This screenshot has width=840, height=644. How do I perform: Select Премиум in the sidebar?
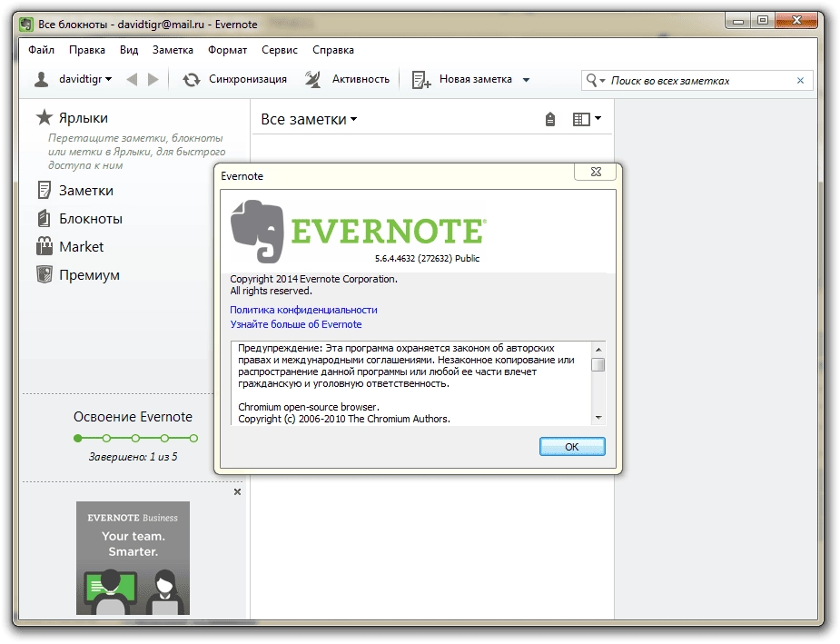[x=89, y=275]
